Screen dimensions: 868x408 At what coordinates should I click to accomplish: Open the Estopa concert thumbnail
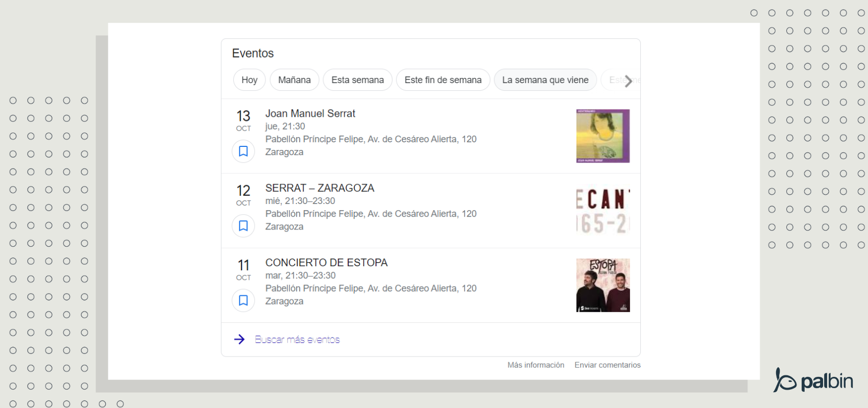point(603,285)
